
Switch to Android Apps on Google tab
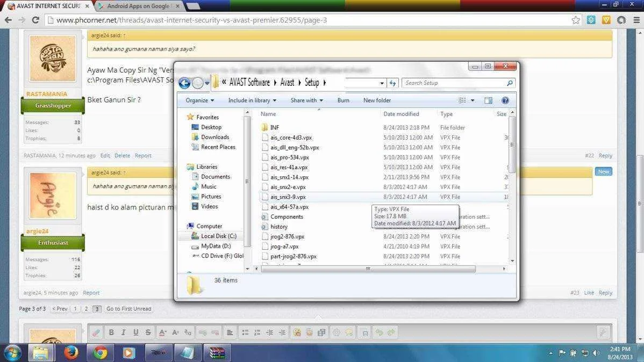pyautogui.click(x=138, y=6)
